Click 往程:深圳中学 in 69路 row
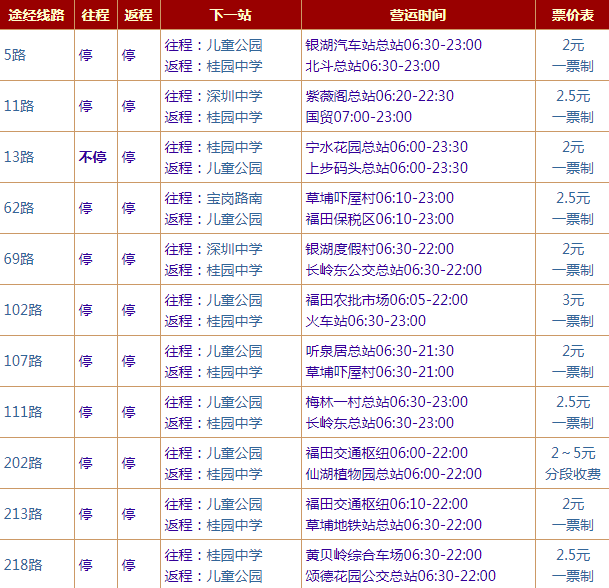Image resolution: width=609 pixels, height=588 pixels. point(213,249)
